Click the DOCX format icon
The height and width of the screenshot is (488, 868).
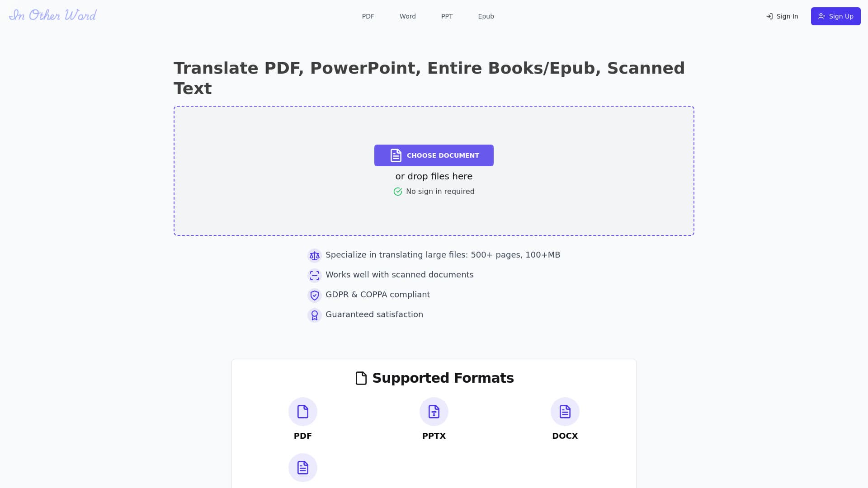[565, 412]
